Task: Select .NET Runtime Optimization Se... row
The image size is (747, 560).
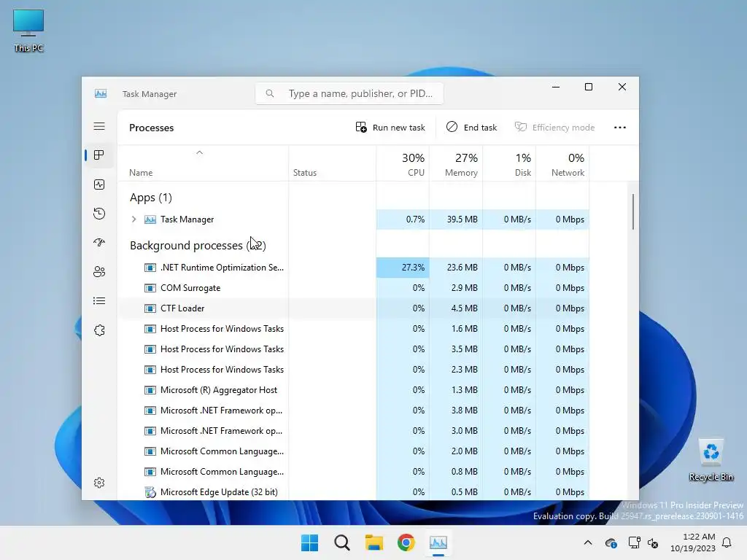Action: pyautogui.click(x=353, y=268)
